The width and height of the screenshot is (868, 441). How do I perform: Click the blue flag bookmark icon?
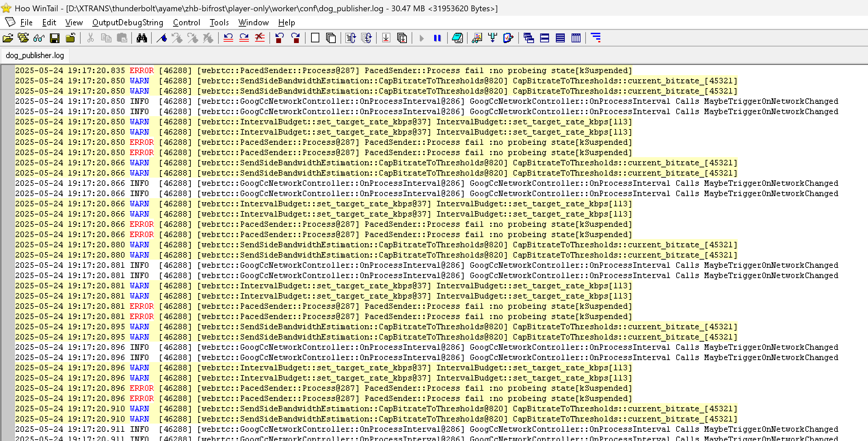click(162, 38)
